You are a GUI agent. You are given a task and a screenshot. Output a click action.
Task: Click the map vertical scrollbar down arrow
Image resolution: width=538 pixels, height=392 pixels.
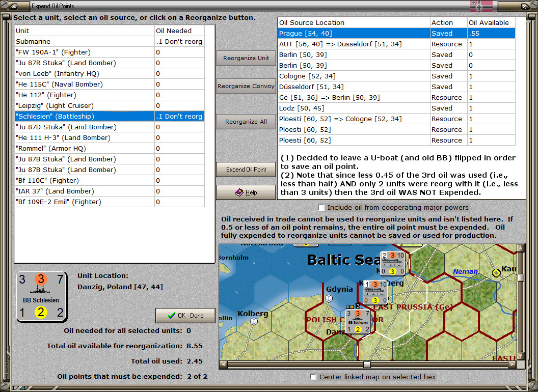pyautogui.click(x=521, y=356)
